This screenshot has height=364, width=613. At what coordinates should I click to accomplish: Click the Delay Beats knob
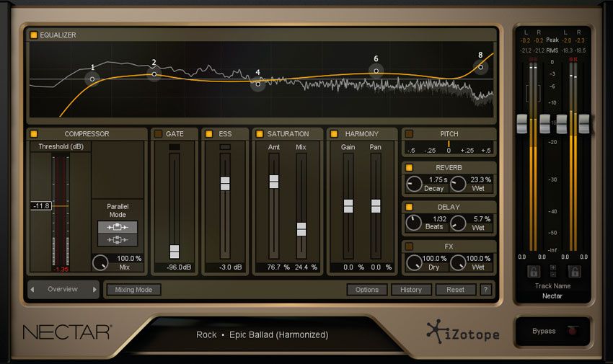[414, 223]
